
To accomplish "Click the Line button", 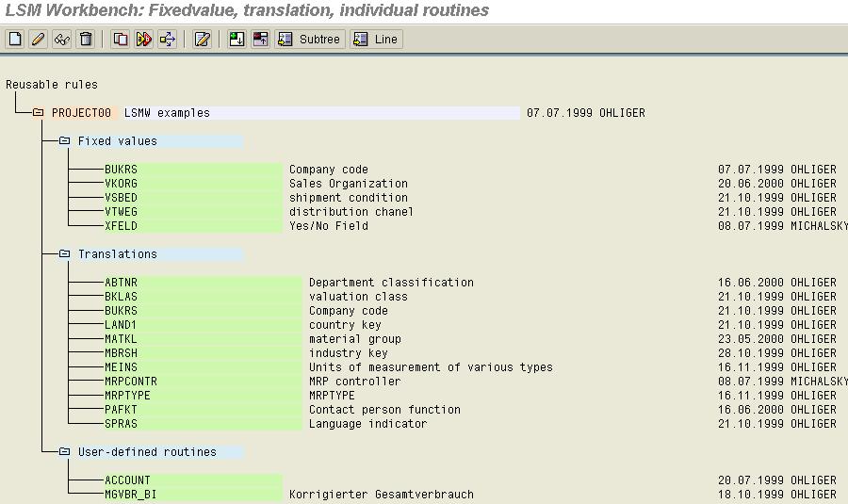I will point(376,39).
